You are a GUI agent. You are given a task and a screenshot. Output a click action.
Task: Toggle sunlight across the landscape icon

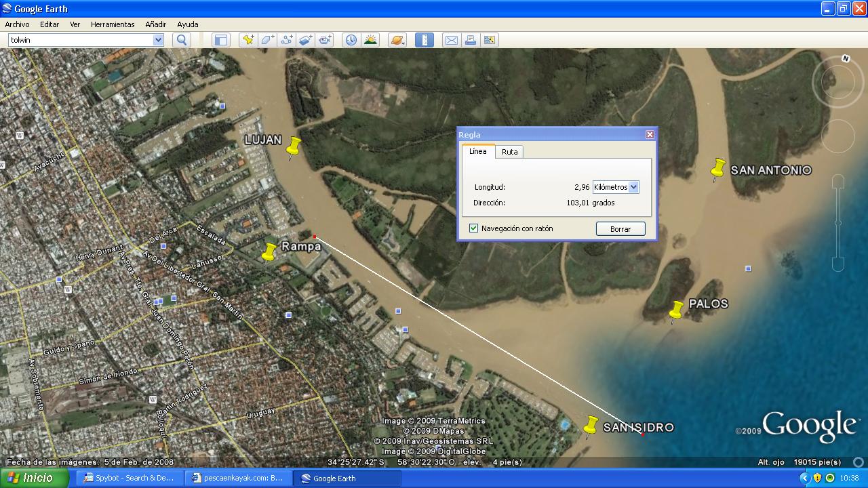coord(370,40)
